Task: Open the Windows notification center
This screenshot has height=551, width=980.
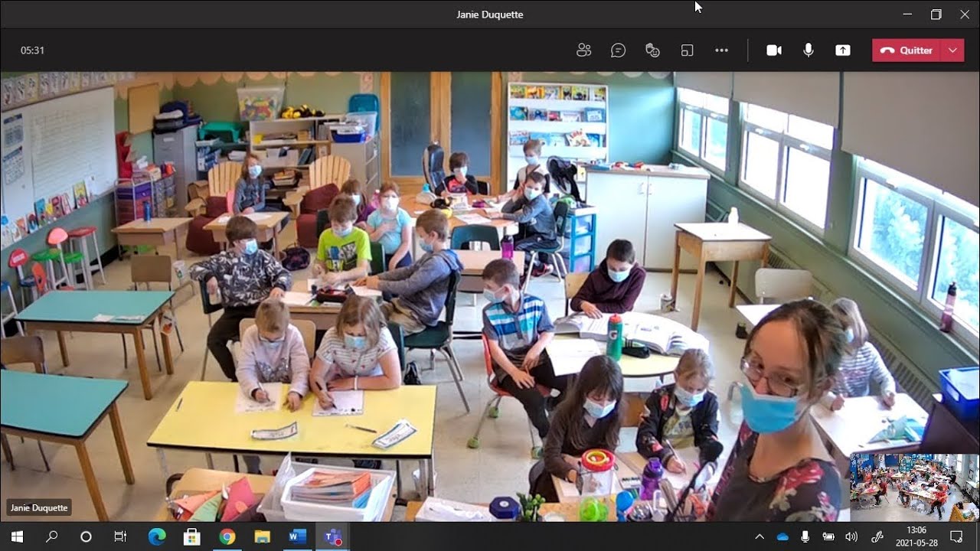Action: point(956,536)
